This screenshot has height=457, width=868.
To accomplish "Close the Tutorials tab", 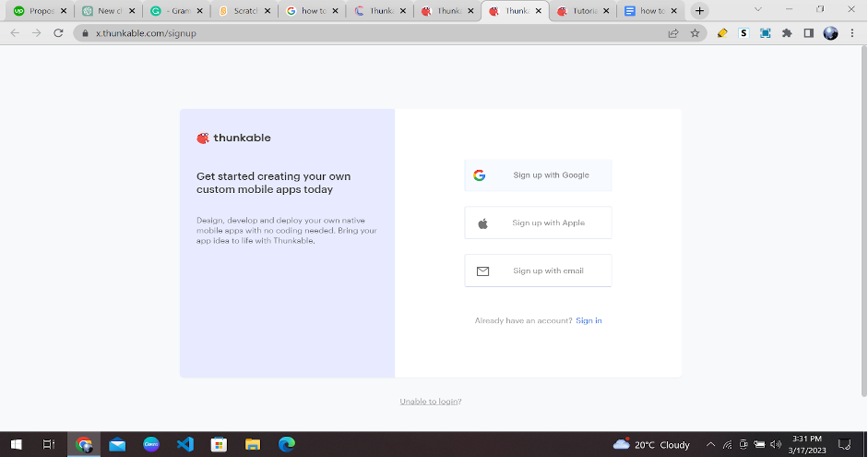I will point(606,10).
